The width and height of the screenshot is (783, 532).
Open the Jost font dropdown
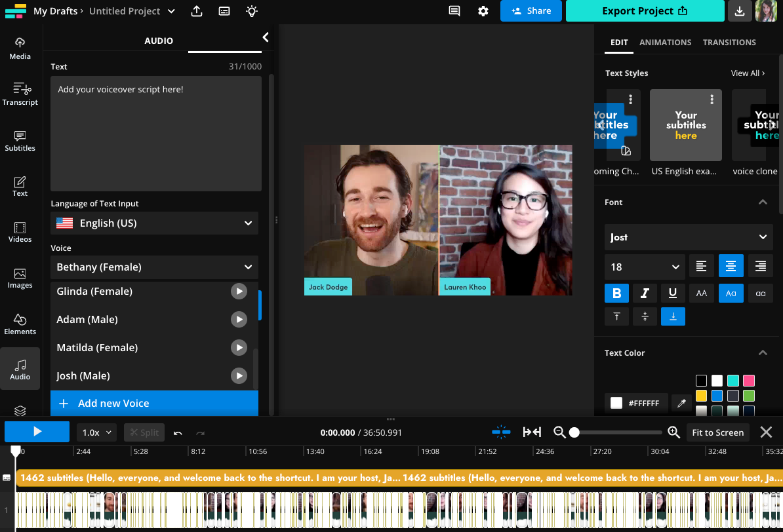(x=689, y=237)
